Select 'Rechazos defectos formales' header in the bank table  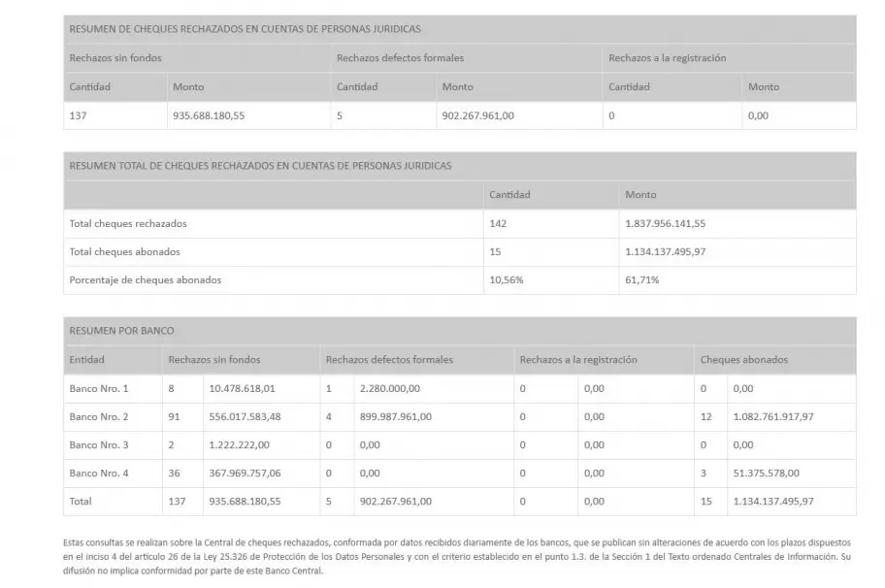coord(389,359)
